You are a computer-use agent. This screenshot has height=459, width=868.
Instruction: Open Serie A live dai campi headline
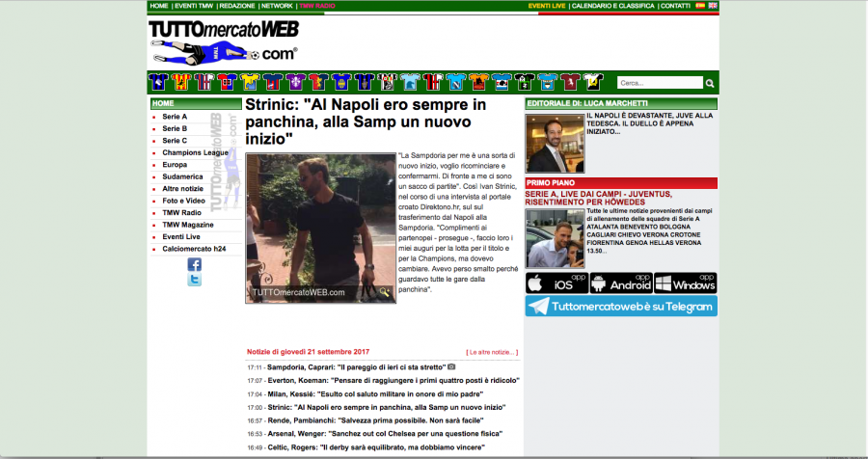coord(599,199)
